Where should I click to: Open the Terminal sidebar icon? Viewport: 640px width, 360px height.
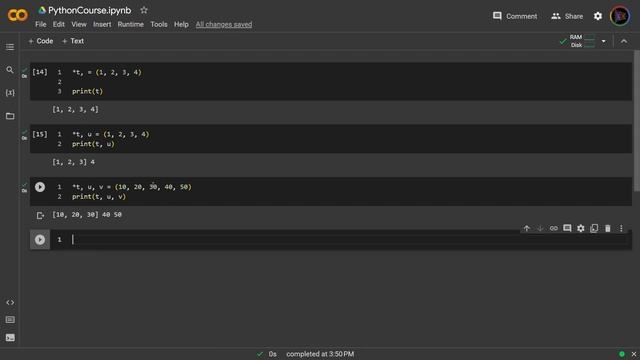click(x=10, y=338)
